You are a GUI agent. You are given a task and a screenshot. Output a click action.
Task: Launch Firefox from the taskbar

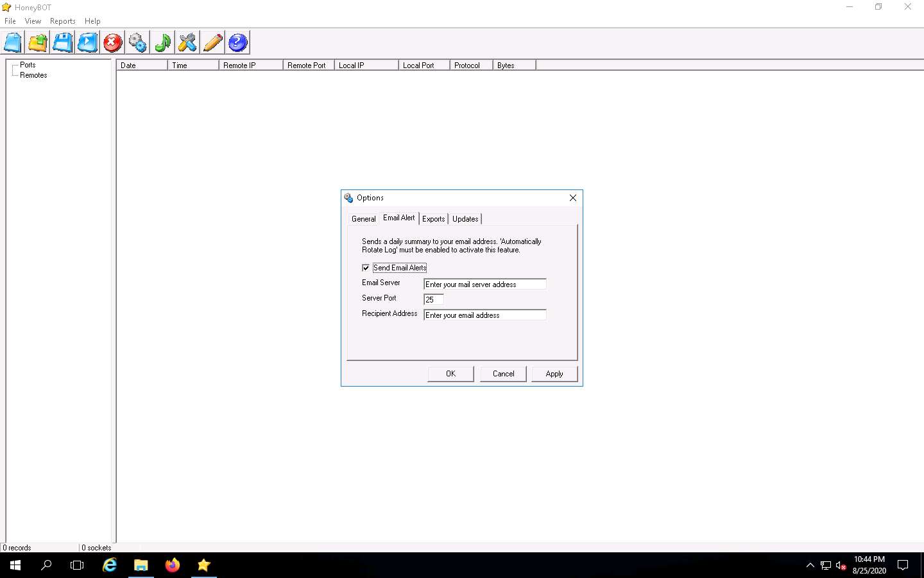[173, 565]
